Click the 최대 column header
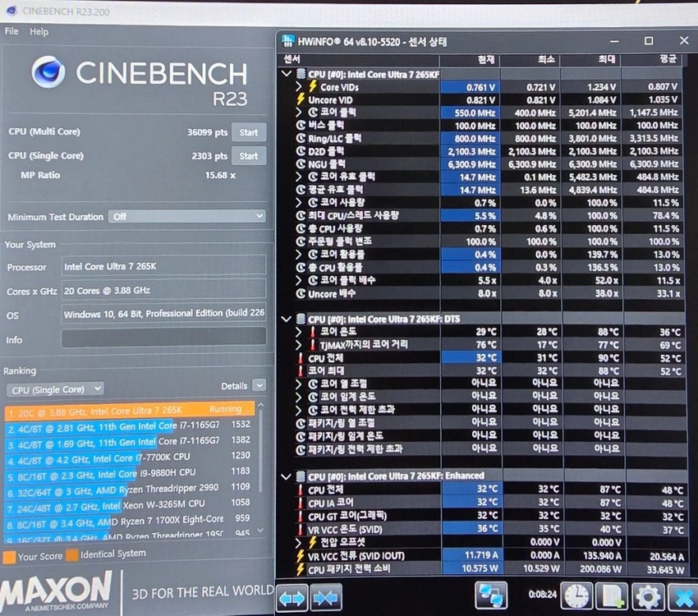698x616 pixels. pos(590,59)
